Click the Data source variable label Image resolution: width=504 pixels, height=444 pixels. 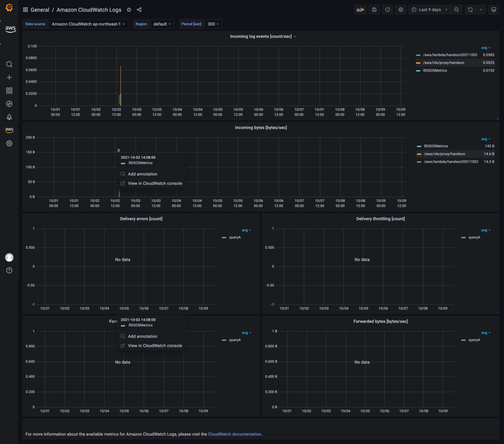click(x=35, y=24)
